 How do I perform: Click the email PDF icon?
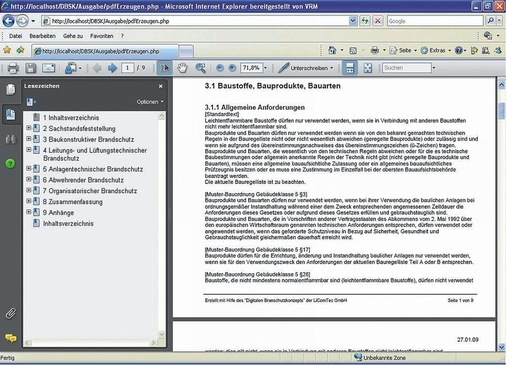(48, 68)
